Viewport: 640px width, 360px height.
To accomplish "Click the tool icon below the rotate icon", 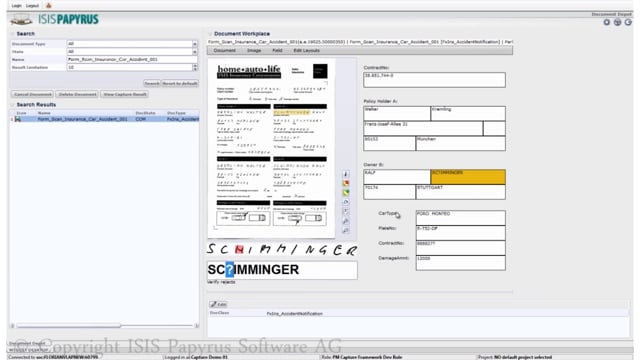I will coord(346,211).
